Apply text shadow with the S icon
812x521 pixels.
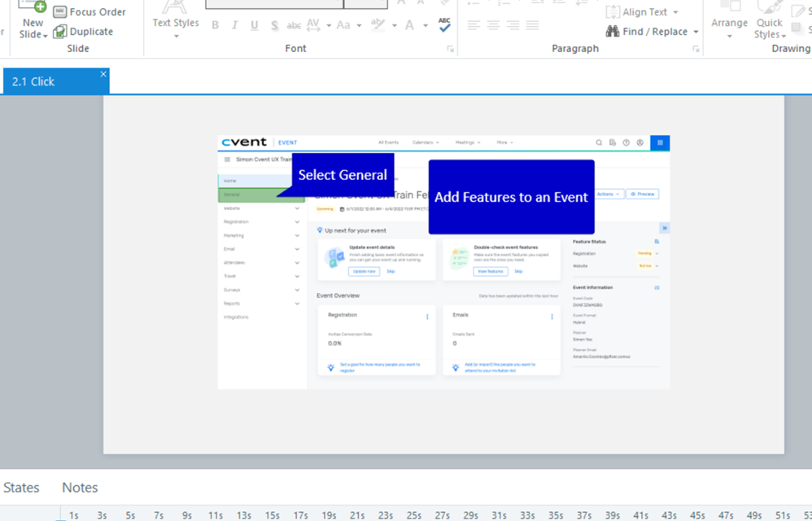click(274, 26)
